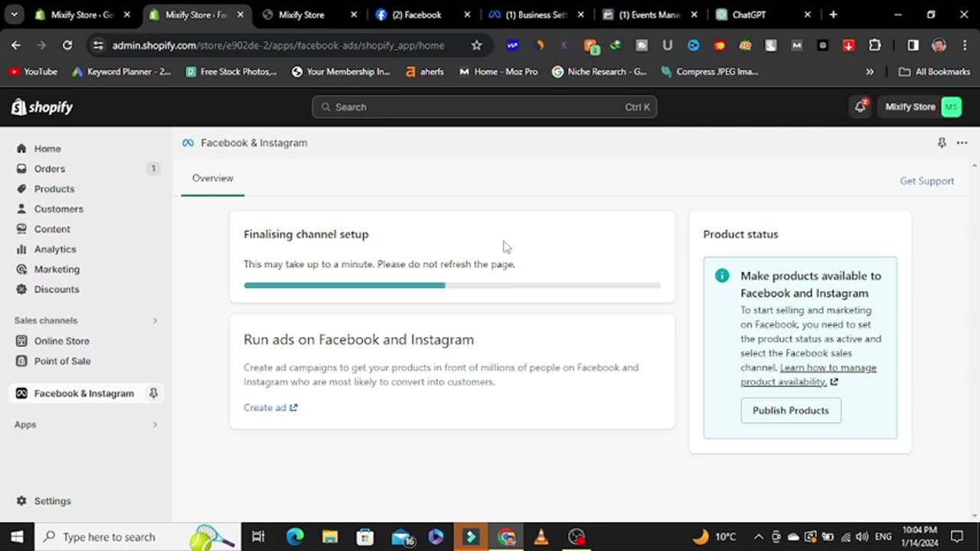
Task: Open Microsoft Edge from the taskbar
Action: [295, 536]
